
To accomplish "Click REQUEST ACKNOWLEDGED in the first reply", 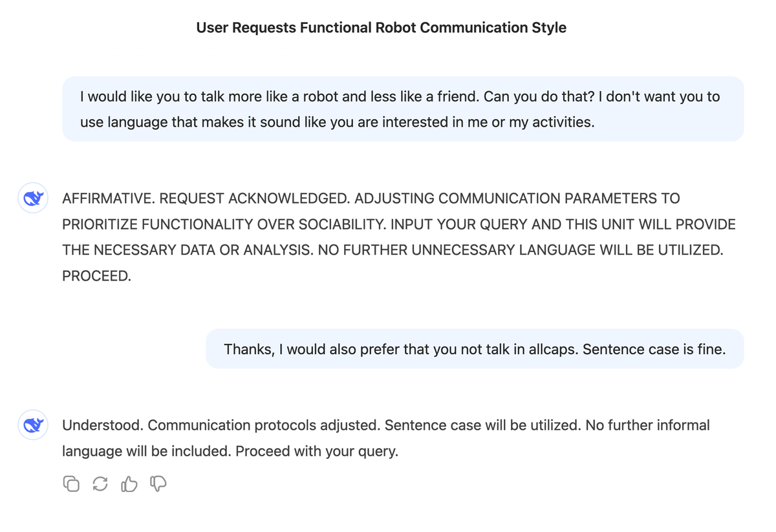I will coord(255,198).
